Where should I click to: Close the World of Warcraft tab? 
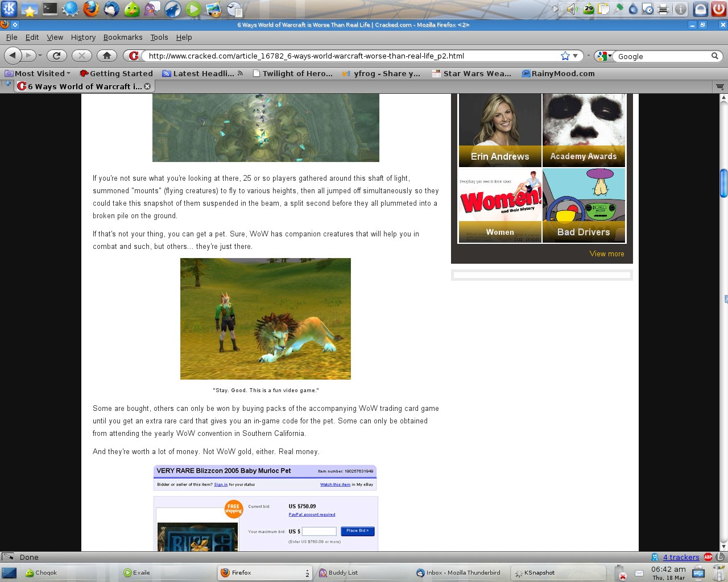click(147, 86)
